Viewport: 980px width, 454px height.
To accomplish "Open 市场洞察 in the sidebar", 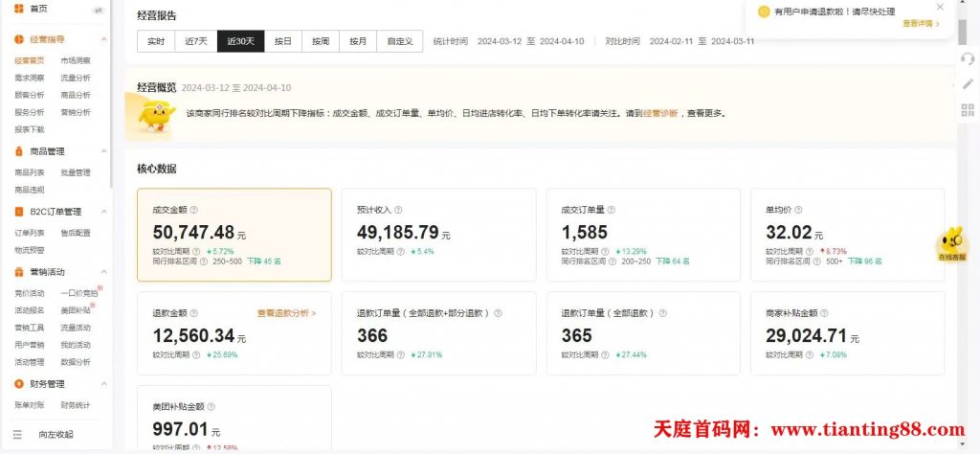I will tap(76, 60).
